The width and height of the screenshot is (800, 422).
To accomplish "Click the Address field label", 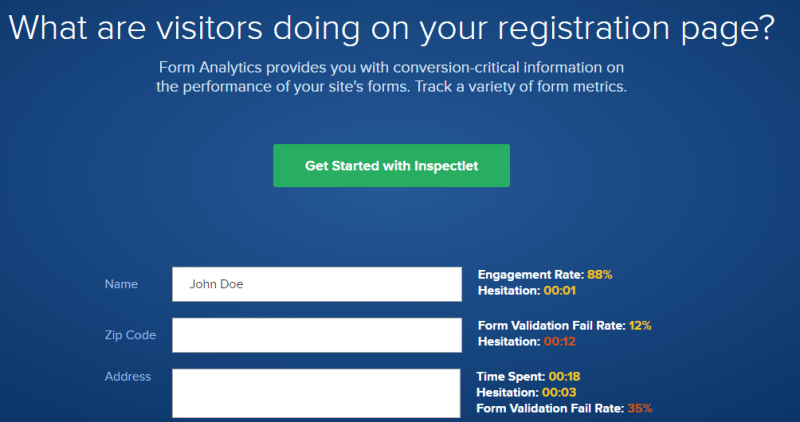I will (x=128, y=376).
